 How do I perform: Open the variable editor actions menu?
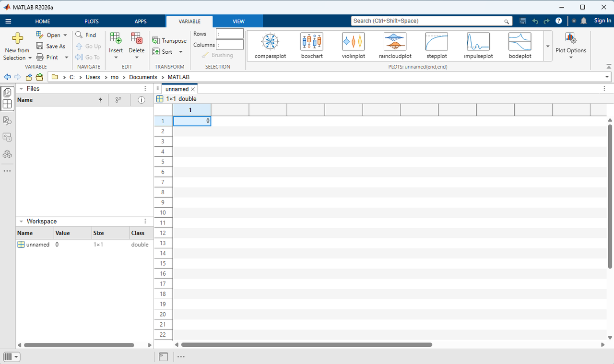point(604,89)
